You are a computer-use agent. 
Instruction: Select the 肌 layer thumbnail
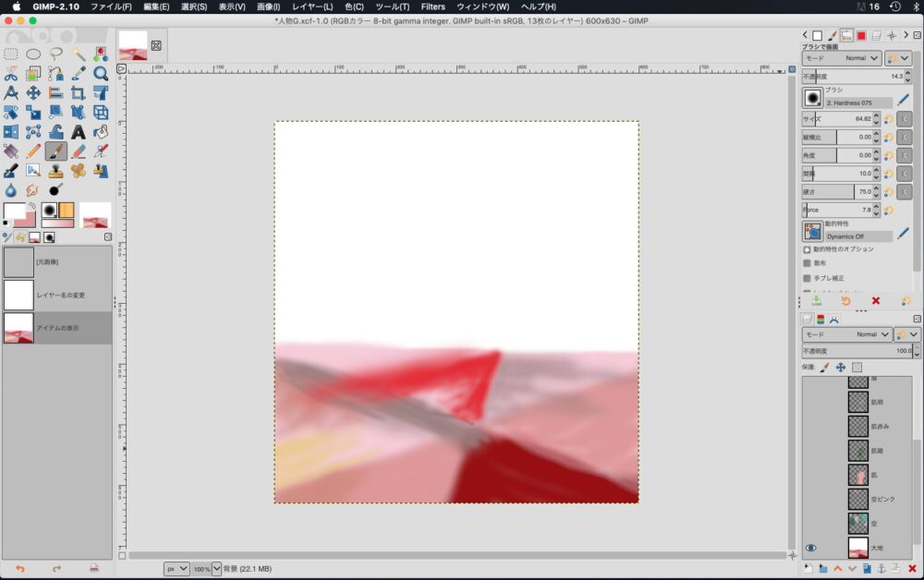[x=858, y=475]
